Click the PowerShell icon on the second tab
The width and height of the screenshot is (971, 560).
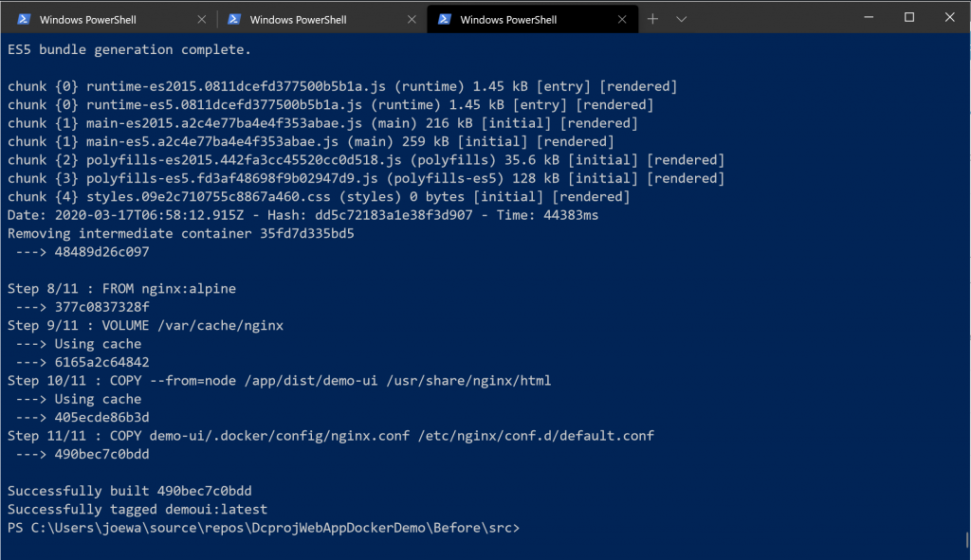click(234, 19)
